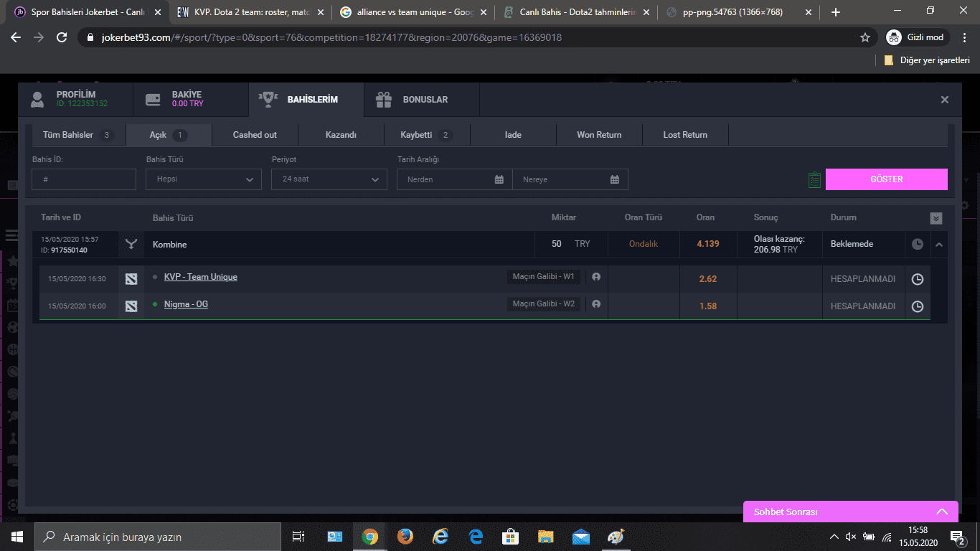Open the Periyot 24 saat dropdown
Image resolution: width=980 pixels, height=551 pixels.
329,179
